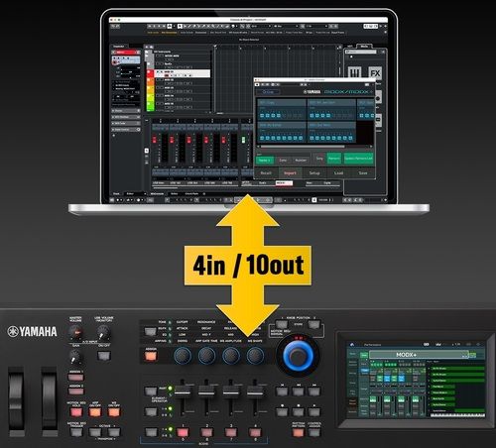Open the FX category in Media panel

[x=375, y=73]
